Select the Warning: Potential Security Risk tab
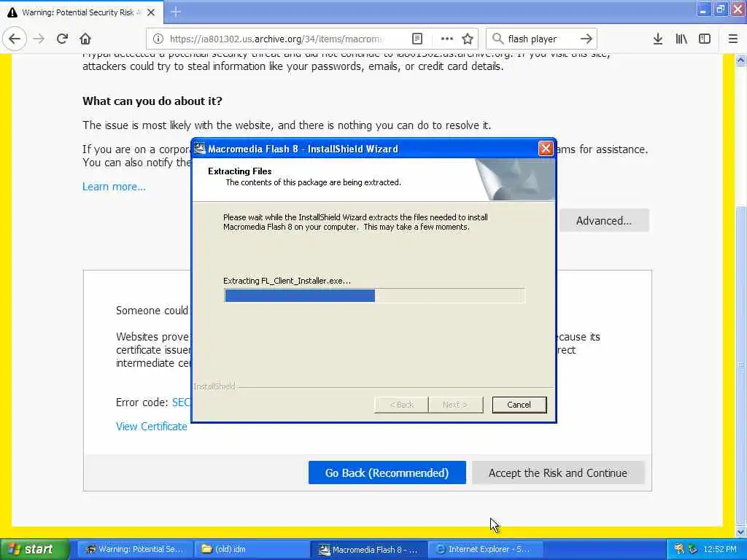Viewport: 747px width, 560px height. (x=82, y=12)
